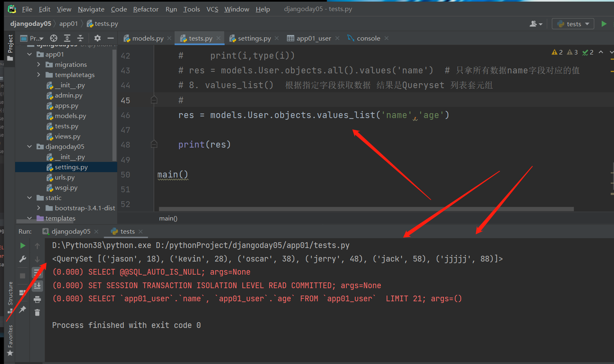Close the tests.py editor tab
This screenshot has width=614, height=364.
pos(218,38)
